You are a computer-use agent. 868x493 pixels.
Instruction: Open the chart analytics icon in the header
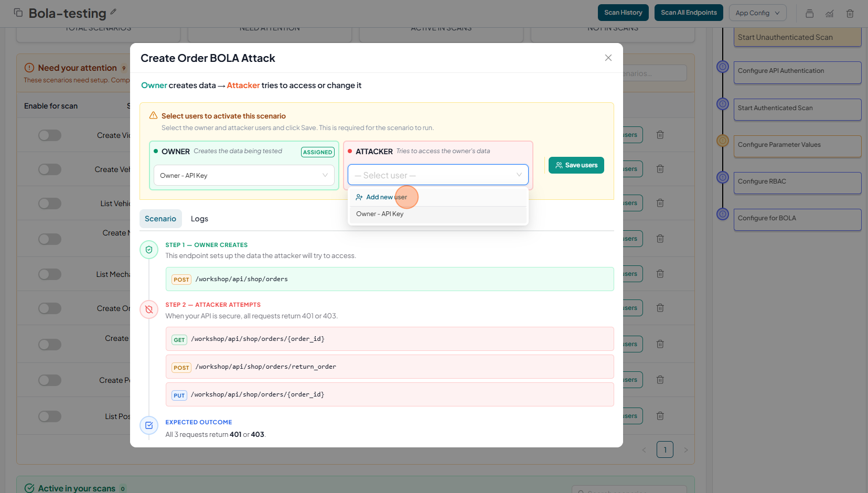click(829, 13)
